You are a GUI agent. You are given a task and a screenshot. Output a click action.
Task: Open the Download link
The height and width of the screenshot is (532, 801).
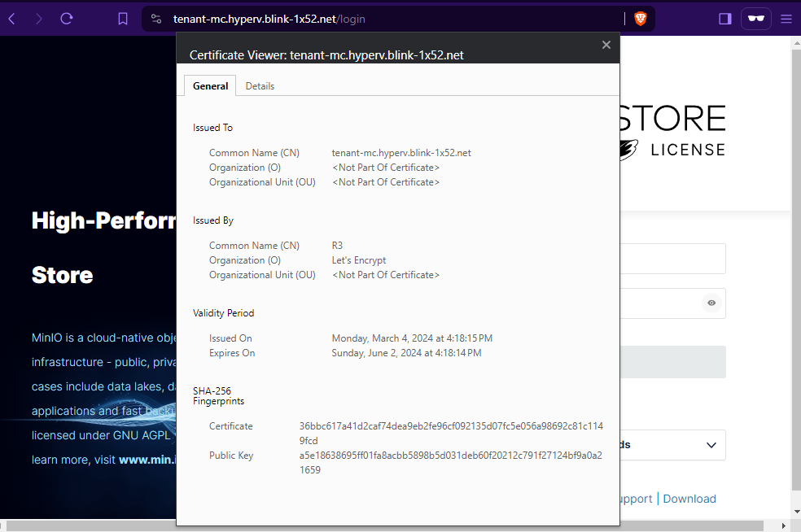click(x=689, y=499)
